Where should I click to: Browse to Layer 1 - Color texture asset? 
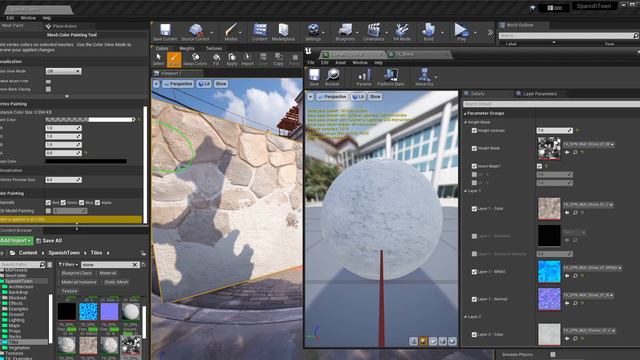coord(575,213)
